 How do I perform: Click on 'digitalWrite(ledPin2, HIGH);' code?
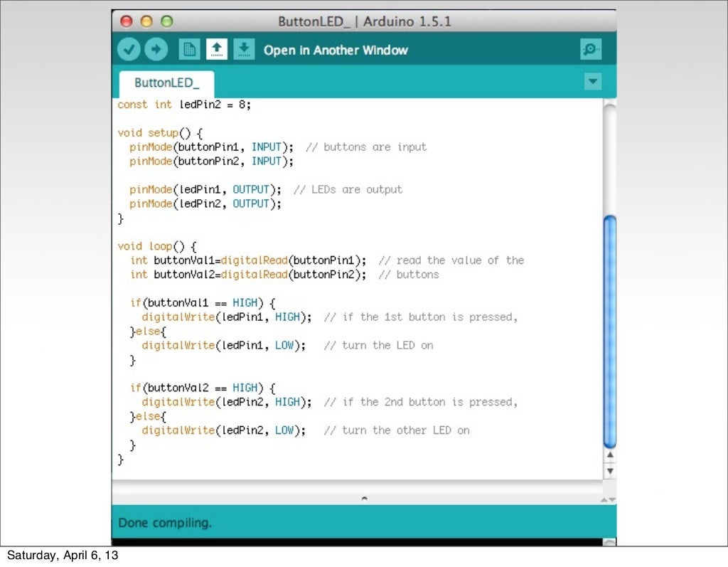[227, 402]
